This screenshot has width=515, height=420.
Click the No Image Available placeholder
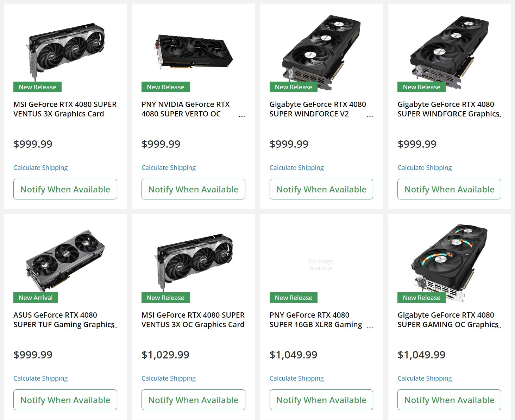pyautogui.click(x=321, y=264)
